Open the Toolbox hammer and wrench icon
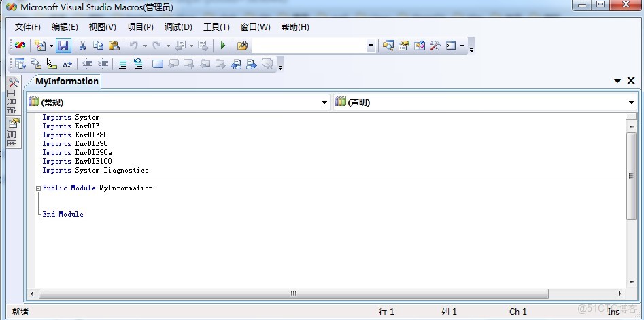Image resolution: width=644 pixels, height=320 pixels. point(435,46)
